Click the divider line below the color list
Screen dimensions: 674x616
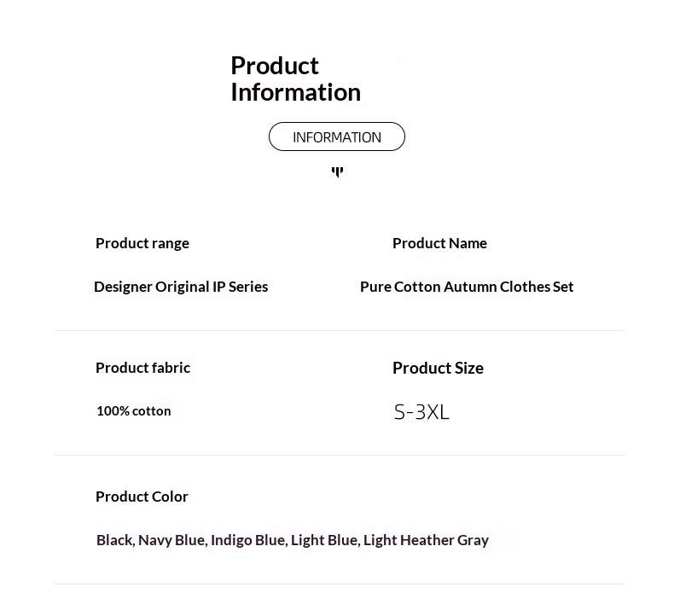click(x=340, y=584)
